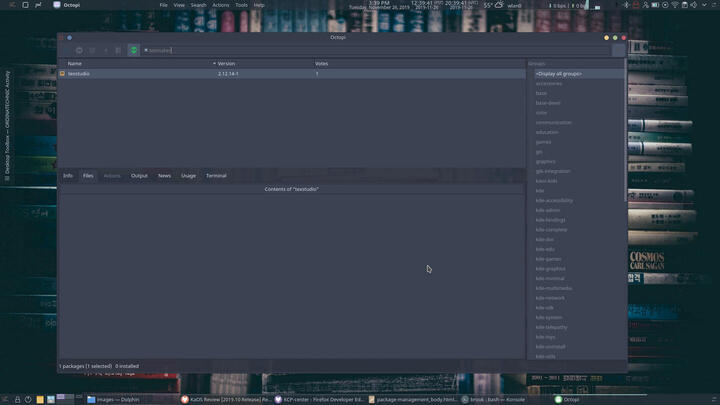
Task: Click the volume speaker icon in system tray
Action: pyautogui.click(x=694, y=5)
